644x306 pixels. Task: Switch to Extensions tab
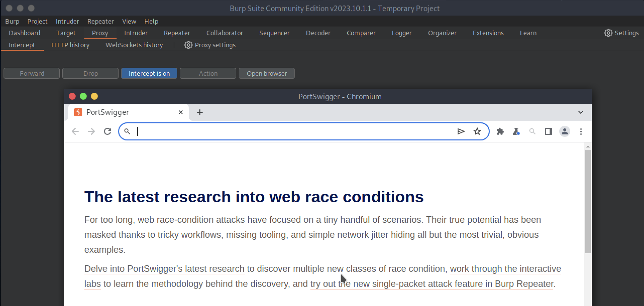[x=488, y=33]
